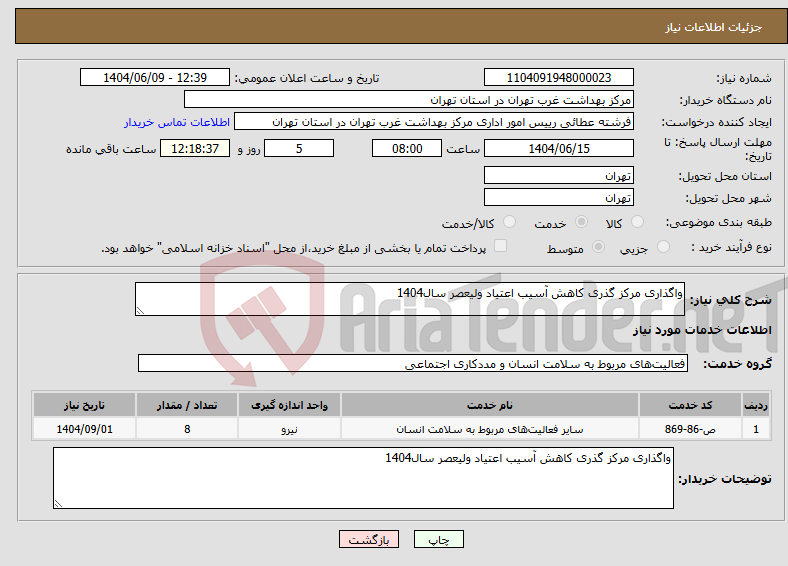Select the خدمت radio button

tap(581, 222)
